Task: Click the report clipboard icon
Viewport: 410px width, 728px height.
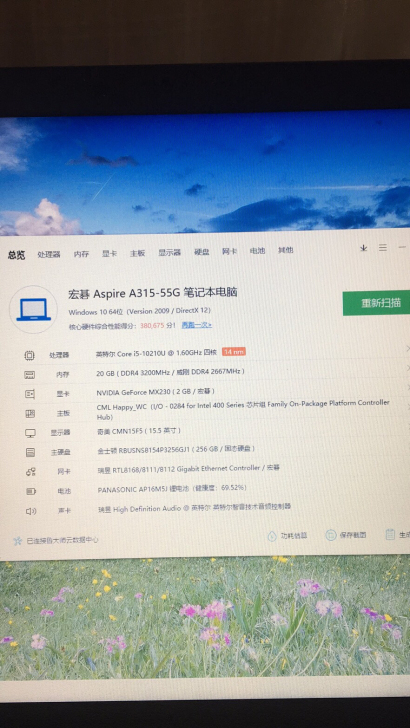Action: coord(390,534)
